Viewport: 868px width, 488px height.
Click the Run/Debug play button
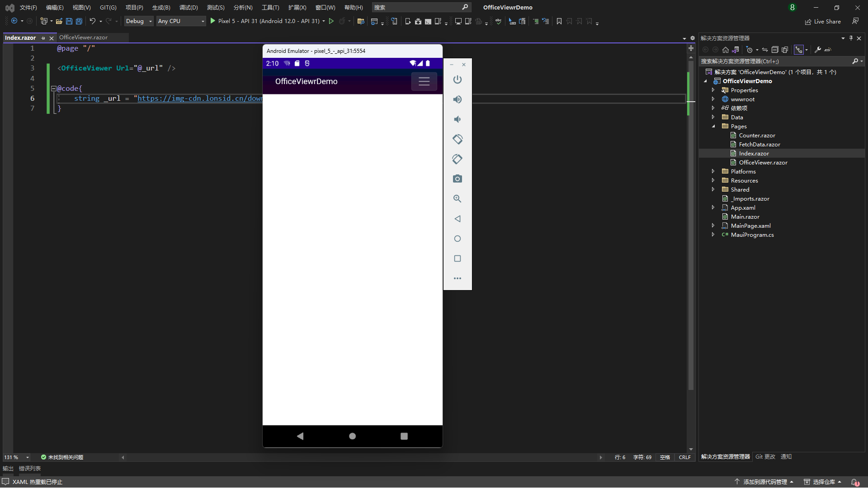click(x=213, y=21)
